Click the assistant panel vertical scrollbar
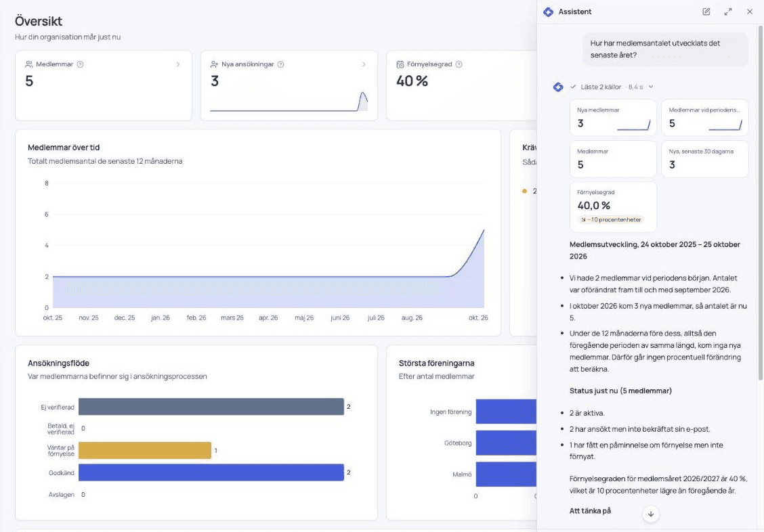Screen dimensions: 764x532 coord(760,204)
